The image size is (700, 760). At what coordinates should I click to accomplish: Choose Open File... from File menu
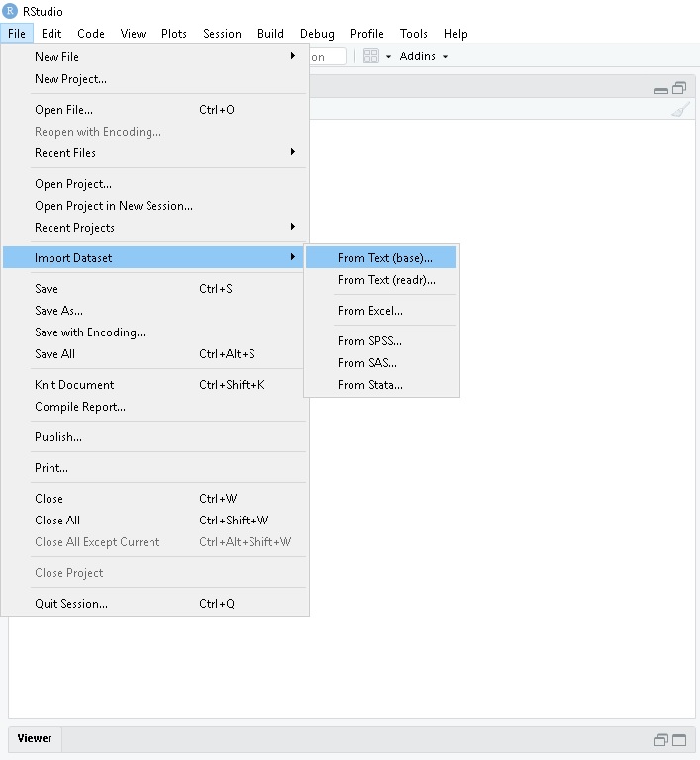click(x=155, y=110)
